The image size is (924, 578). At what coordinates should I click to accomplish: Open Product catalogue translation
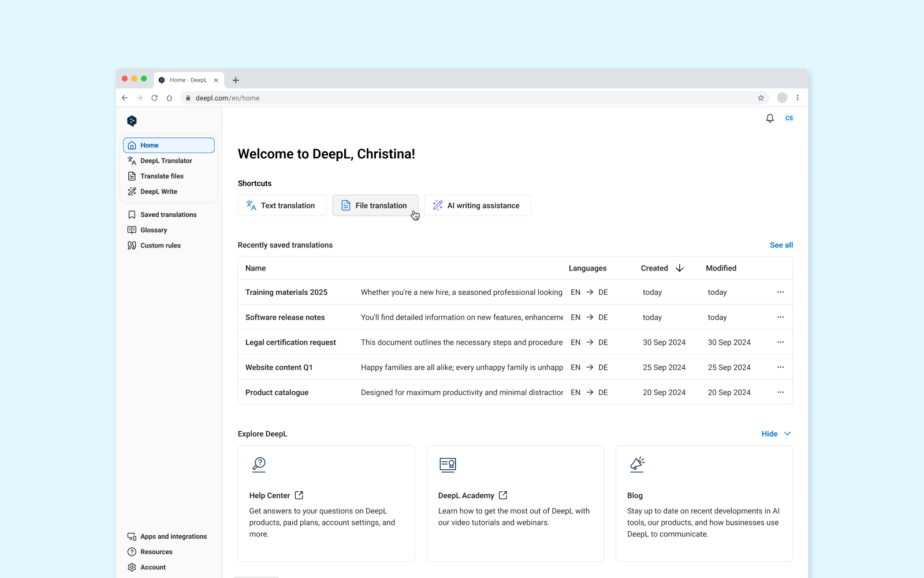pyautogui.click(x=277, y=392)
